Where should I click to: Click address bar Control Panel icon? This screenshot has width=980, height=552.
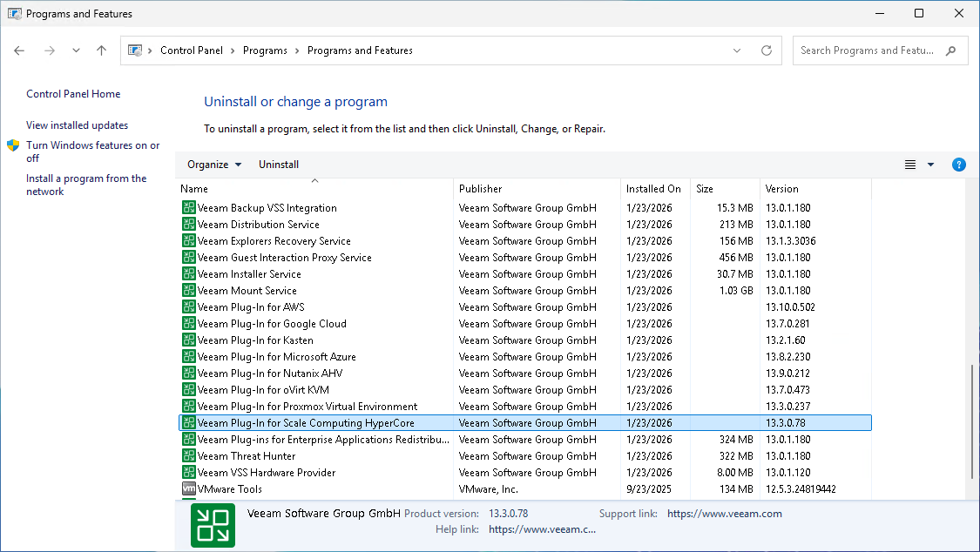click(x=134, y=50)
